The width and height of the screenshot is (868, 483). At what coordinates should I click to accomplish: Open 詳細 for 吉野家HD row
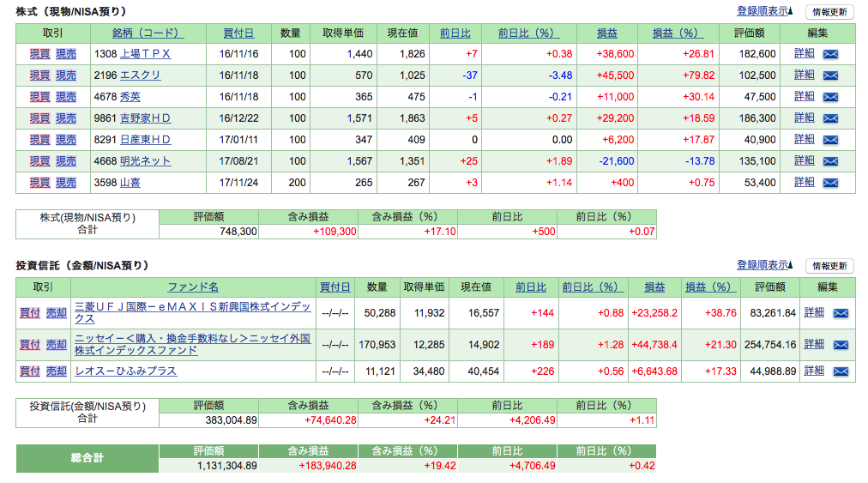[805, 118]
